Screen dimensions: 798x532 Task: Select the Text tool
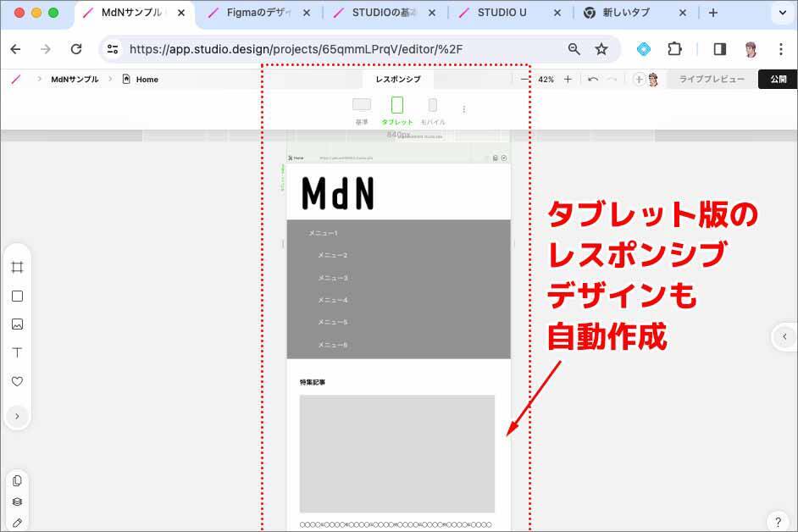pos(17,352)
